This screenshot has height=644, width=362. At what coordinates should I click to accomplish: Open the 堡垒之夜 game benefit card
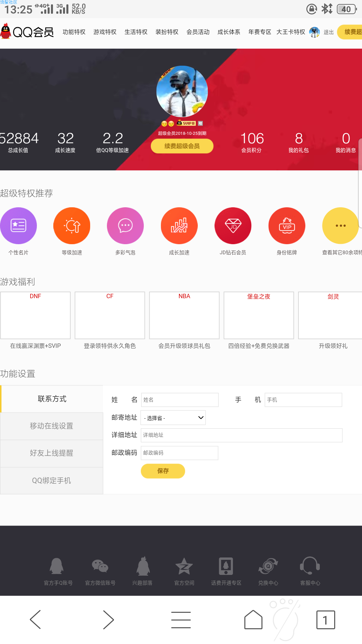259,315
